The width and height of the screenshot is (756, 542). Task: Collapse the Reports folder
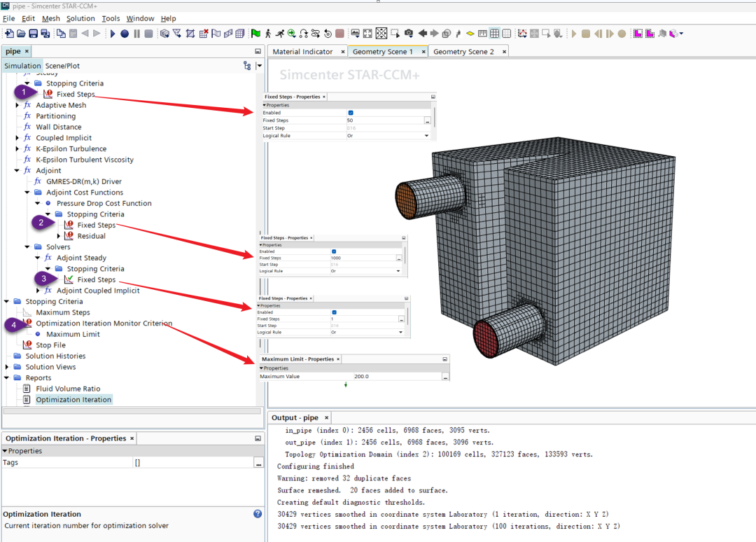(x=7, y=377)
